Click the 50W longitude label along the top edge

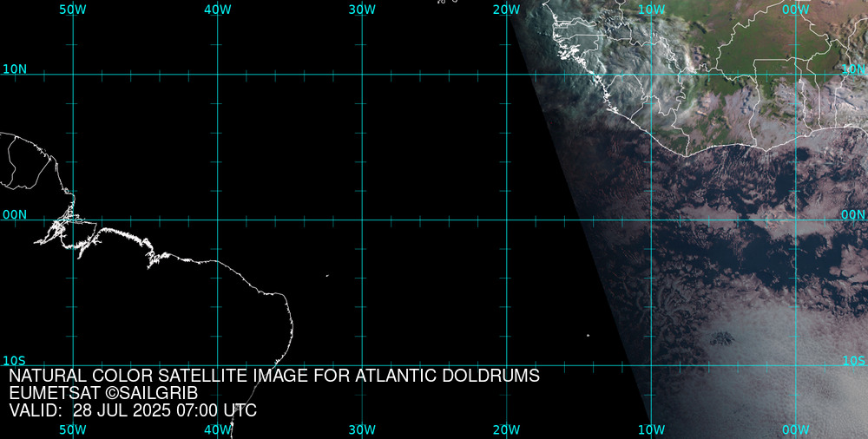pos(73,10)
